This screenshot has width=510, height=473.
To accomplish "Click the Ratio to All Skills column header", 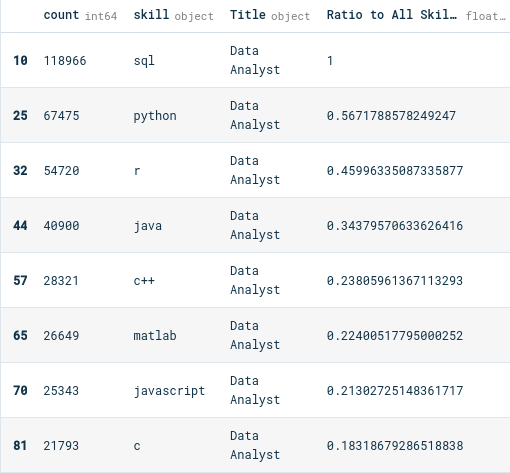I will pos(416,15).
